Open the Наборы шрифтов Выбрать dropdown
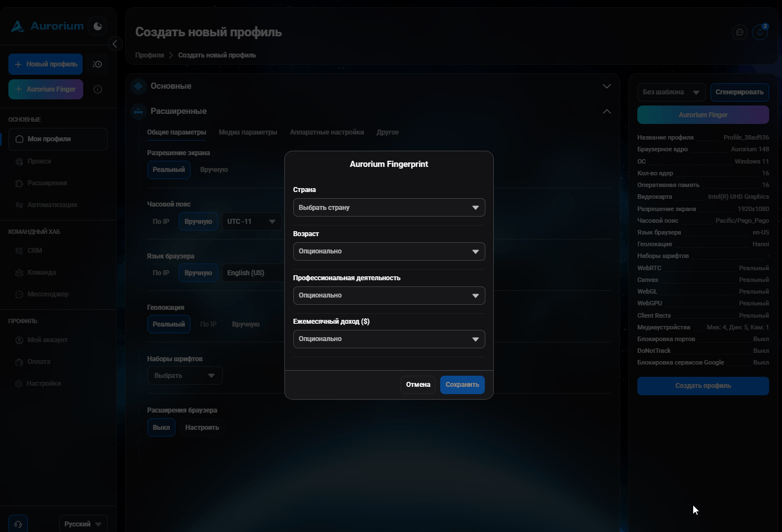 tap(185, 376)
